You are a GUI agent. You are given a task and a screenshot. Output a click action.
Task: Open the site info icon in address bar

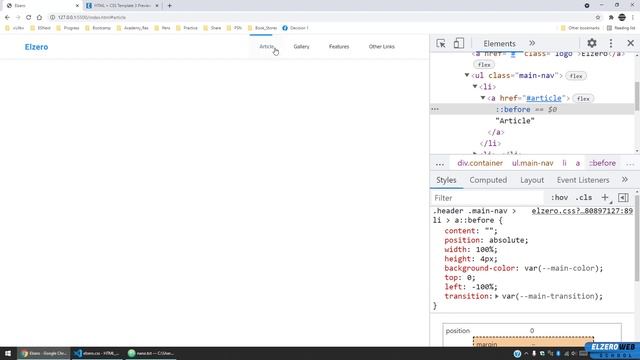coord(52,18)
